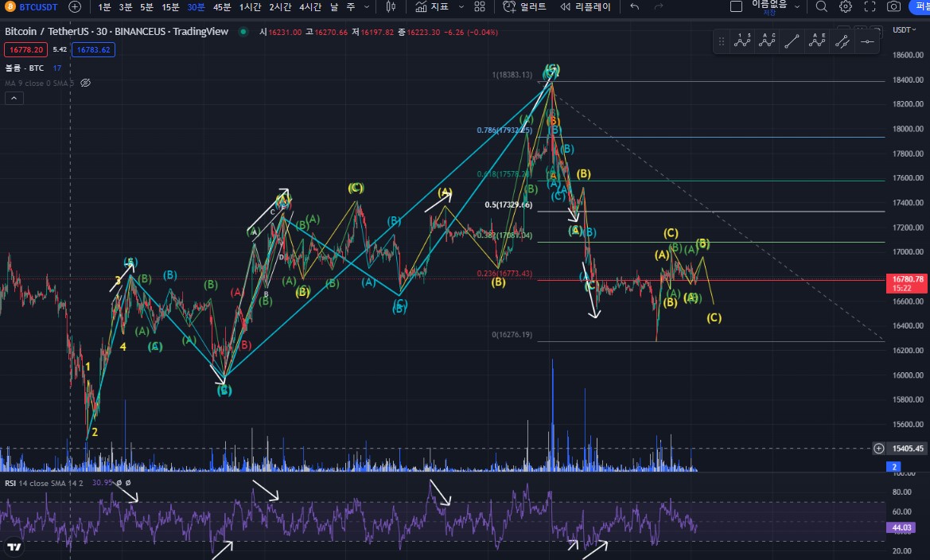Switch to the 1분 timeframe
The width and height of the screenshot is (930, 560).
(x=104, y=7)
